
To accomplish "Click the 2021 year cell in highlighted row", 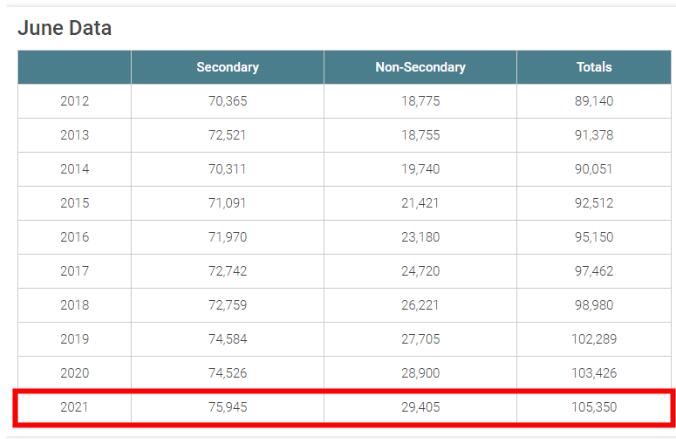I will [x=74, y=407].
